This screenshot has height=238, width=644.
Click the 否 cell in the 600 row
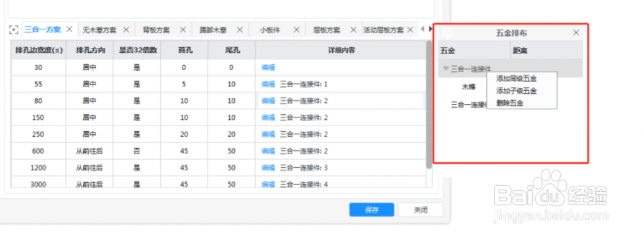click(x=137, y=151)
